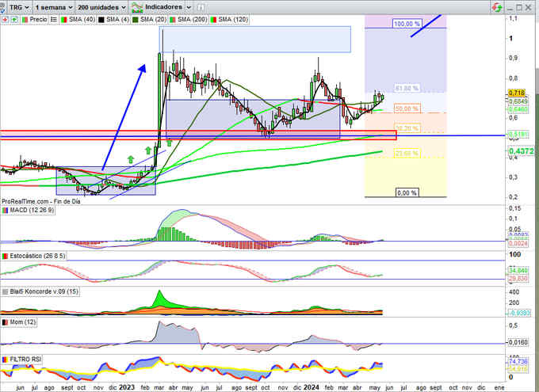This screenshot has height=392, width=539.
Task: Click the black SMA (4) color swatch
Action: [101, 20]
